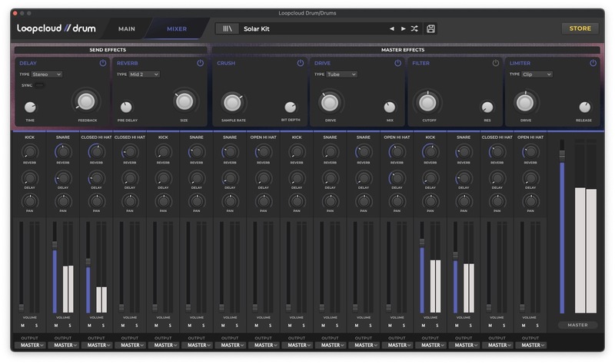Click the STORE button

[x=580, y=29]
